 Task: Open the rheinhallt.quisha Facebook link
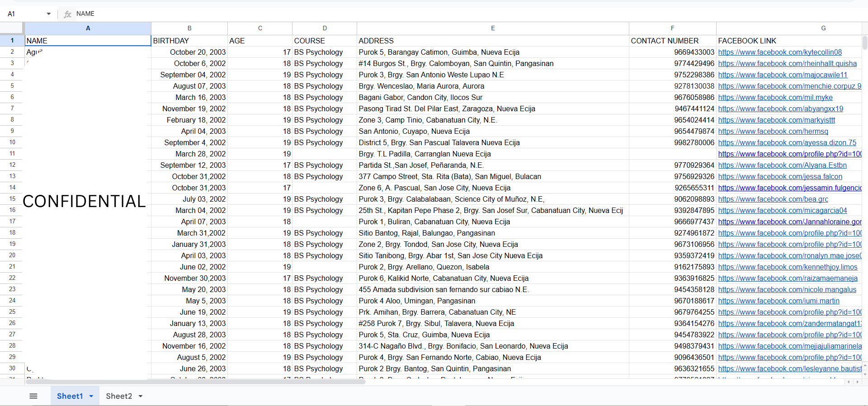coord(787,64)
